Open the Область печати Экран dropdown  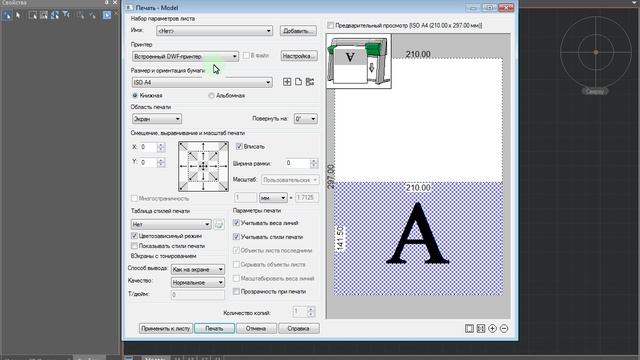[157, 119]
